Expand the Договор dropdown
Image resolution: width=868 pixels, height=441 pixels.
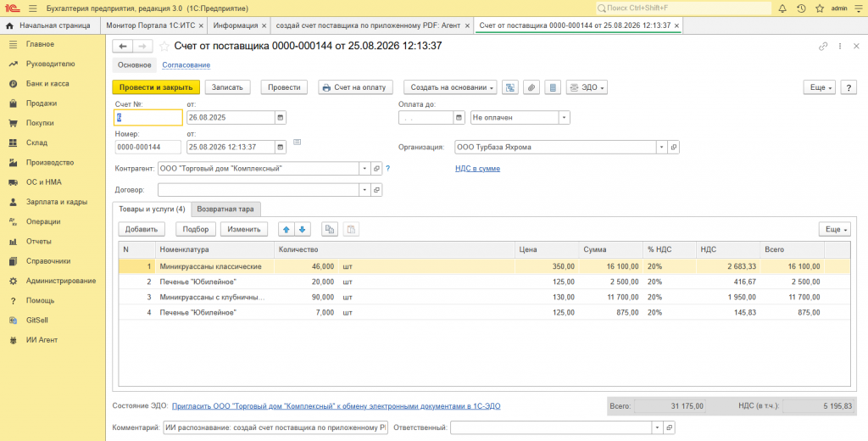click(x=364, y=190)
